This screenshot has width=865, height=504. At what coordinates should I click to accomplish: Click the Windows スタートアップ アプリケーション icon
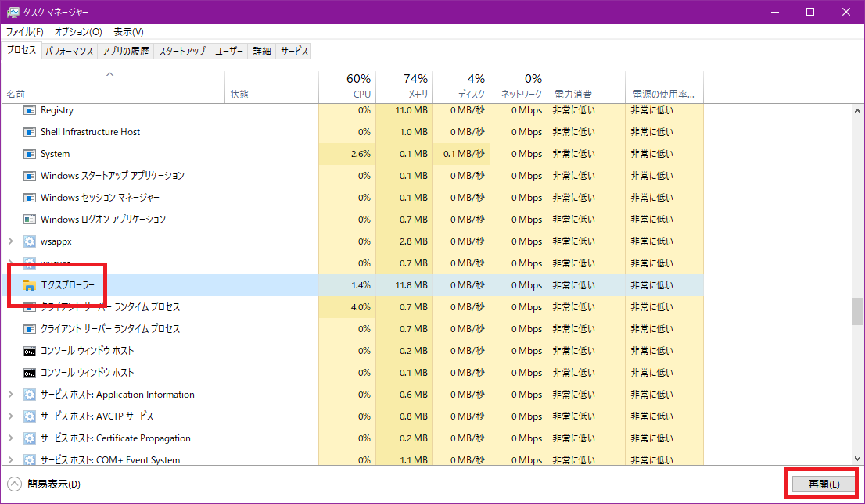(29, 176)
